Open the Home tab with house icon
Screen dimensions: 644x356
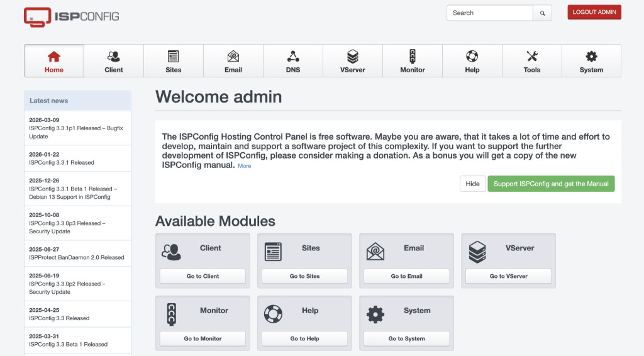click(x=54, y=61)
